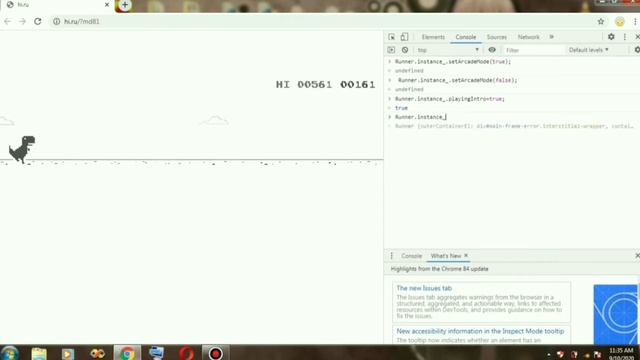
Task: Reload the page
Action: coord(38,21)
